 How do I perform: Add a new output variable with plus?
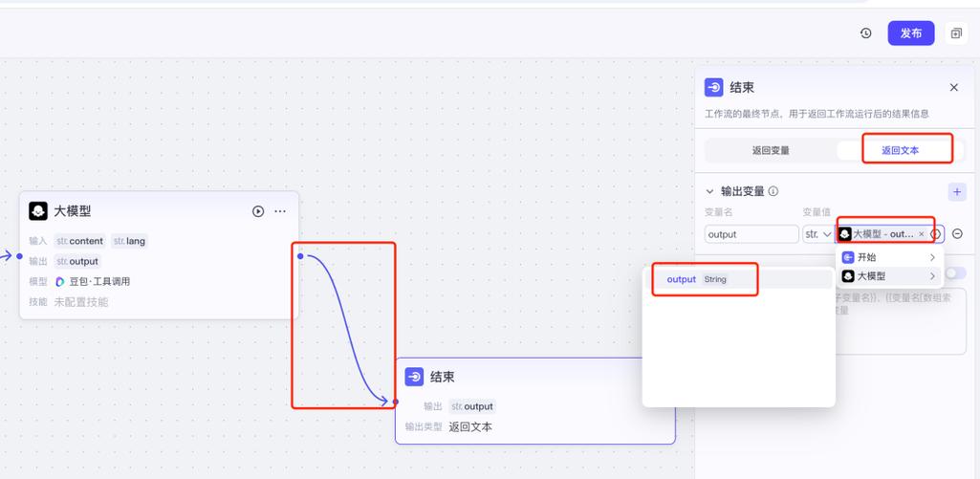[x=957, y=191]
